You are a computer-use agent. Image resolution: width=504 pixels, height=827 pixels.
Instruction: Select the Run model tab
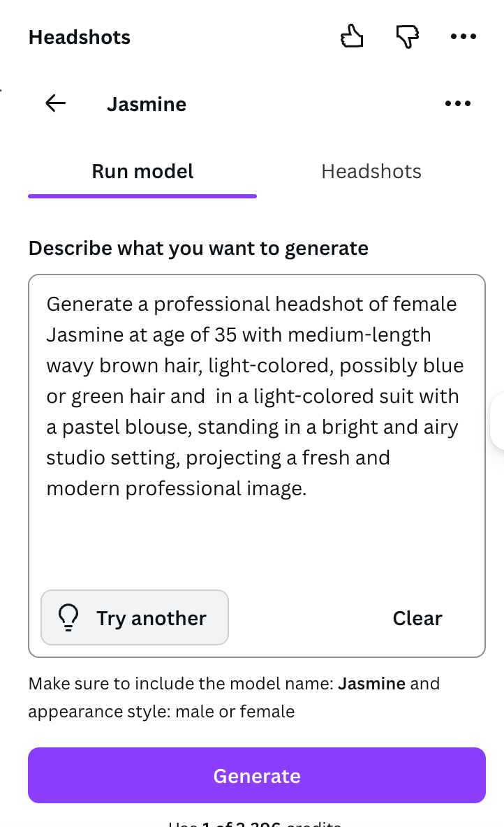tap(142, 171)
